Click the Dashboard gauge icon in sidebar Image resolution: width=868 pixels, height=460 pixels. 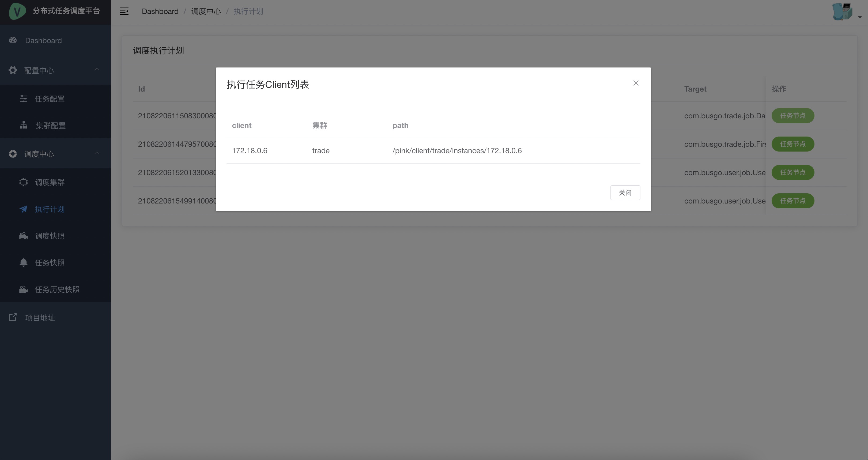(x=13, y=40)
